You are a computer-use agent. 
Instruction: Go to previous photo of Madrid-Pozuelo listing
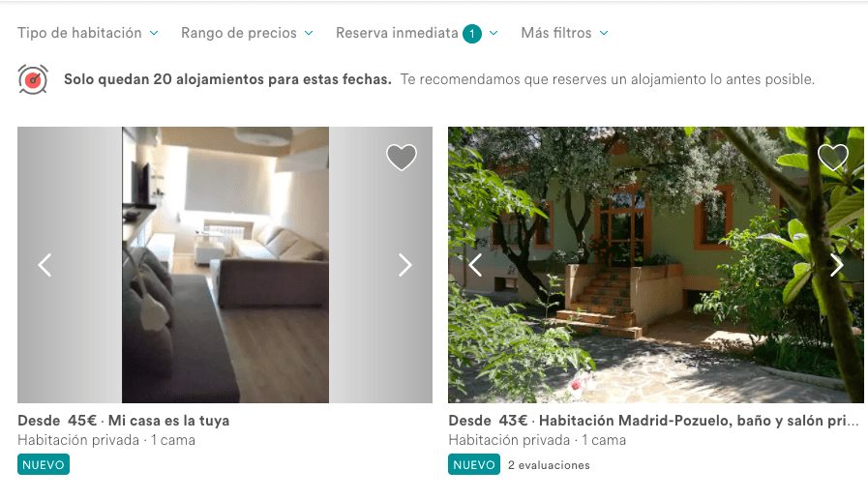click(x=475, y=265)
